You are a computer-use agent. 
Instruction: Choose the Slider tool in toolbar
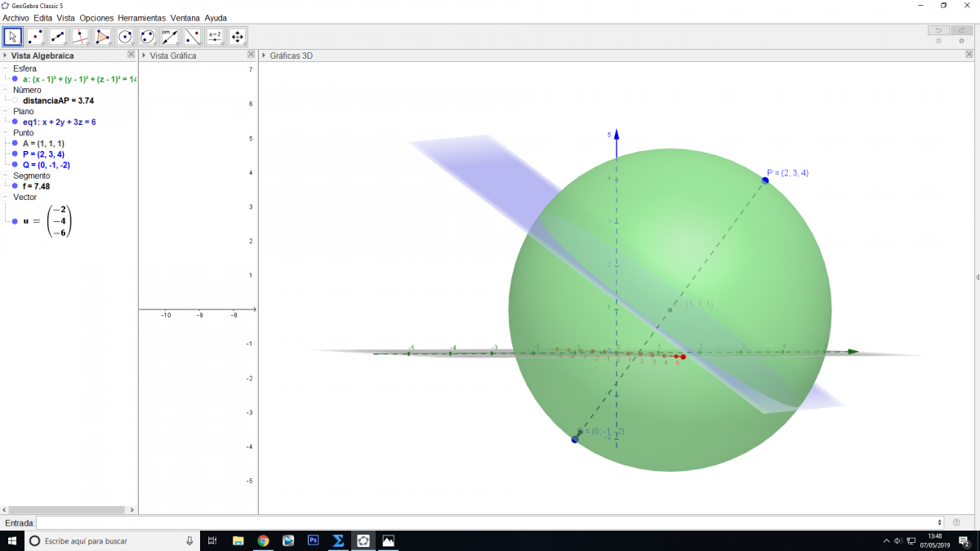(x=215, y=37)
